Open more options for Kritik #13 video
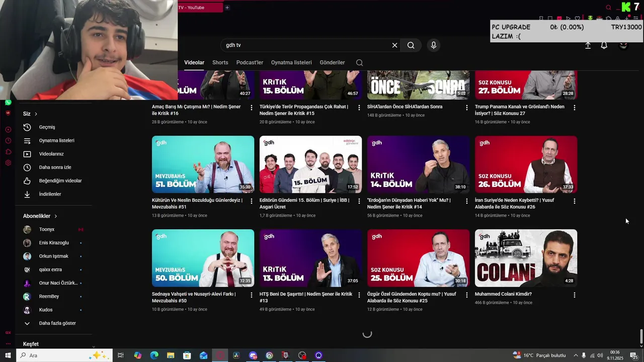This screenshot has width=644, height=362. pos(359,295)
